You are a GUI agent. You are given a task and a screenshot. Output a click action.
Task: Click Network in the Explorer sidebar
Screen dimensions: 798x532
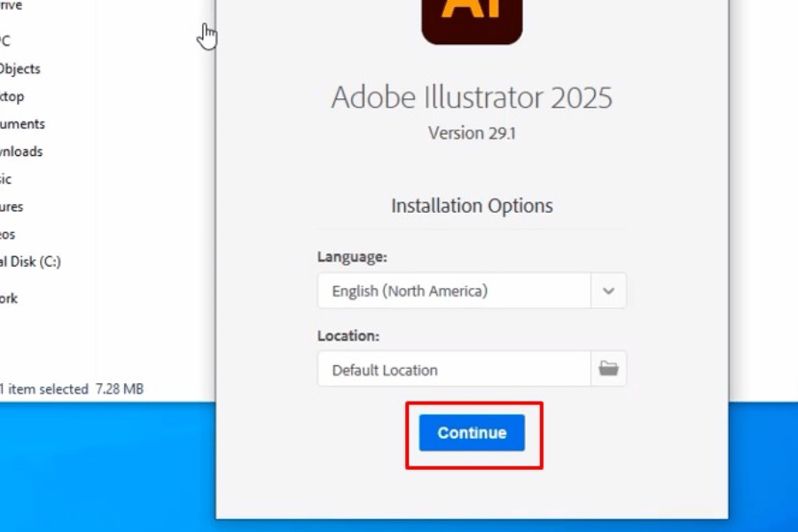(9, 298)
